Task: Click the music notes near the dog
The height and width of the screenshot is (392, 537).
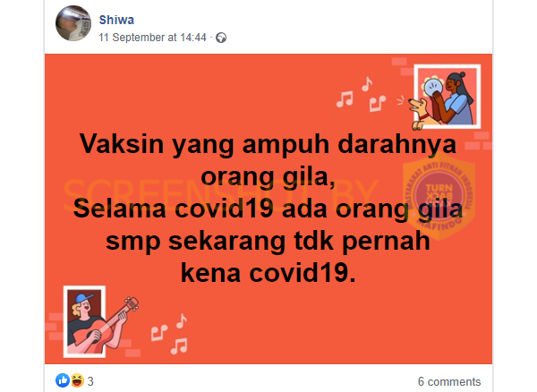Action: [361, 94]
